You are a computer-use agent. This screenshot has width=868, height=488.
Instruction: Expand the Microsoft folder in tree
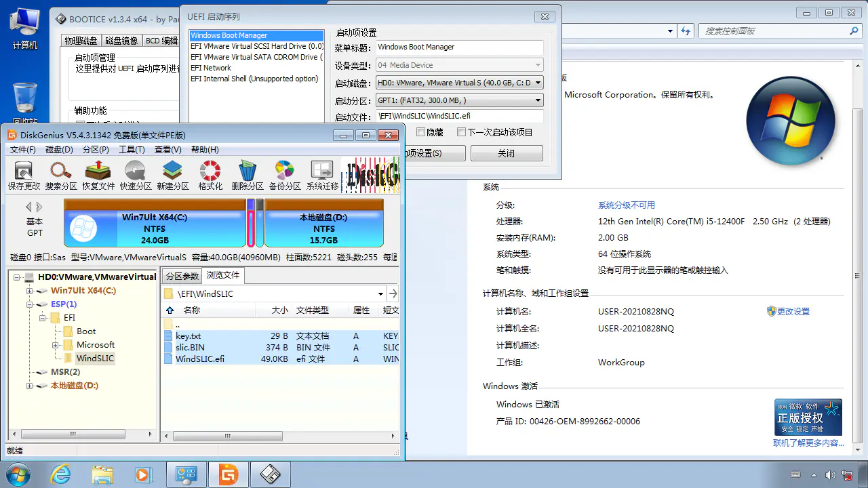pyautogui.click(x=56, y=345)
